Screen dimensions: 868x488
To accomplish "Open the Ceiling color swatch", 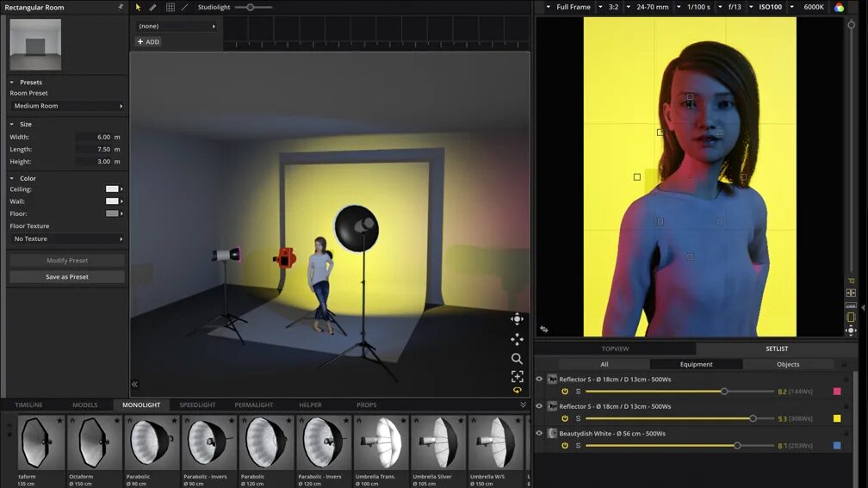I will 112,189.
